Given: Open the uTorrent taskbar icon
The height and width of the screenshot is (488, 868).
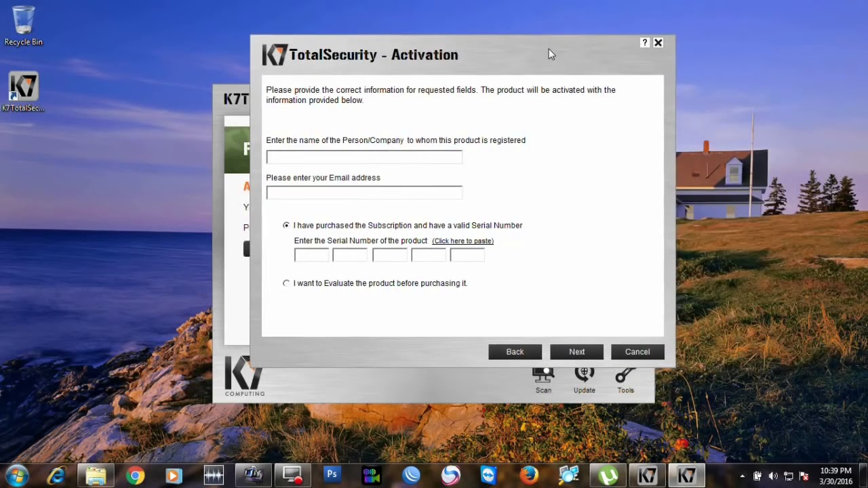Looking at the screenshot, I should 608,476.
